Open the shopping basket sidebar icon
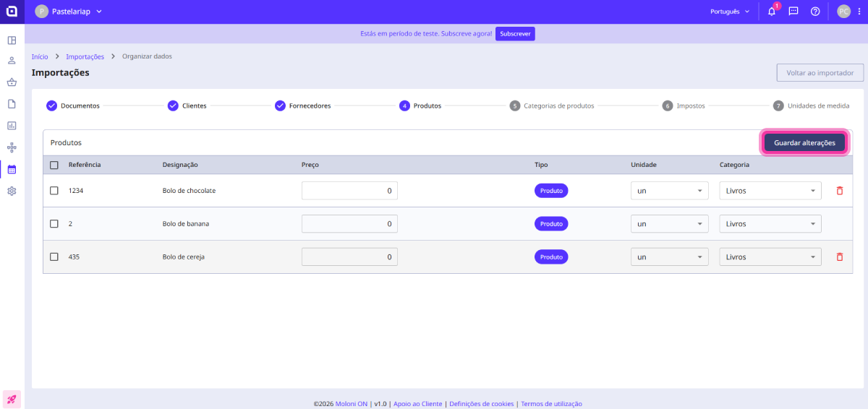868x409 pixels. 12,82
